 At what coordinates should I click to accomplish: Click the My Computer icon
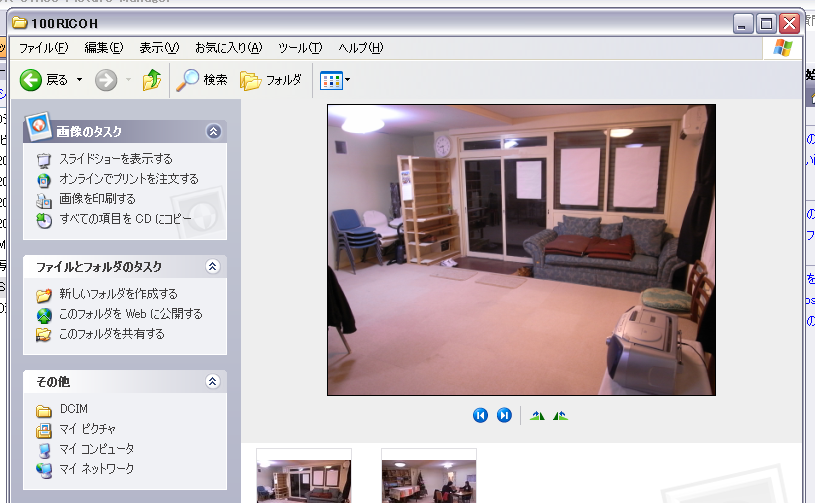(45, 451)
